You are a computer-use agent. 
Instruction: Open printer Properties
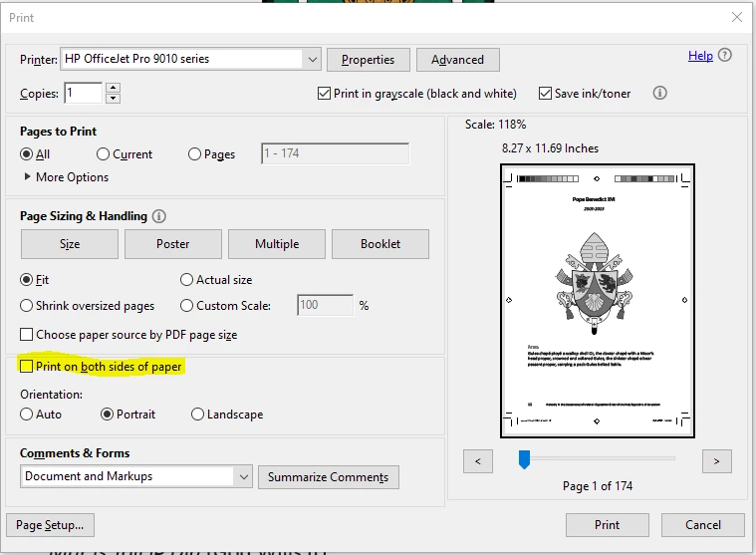coord(369,60)
